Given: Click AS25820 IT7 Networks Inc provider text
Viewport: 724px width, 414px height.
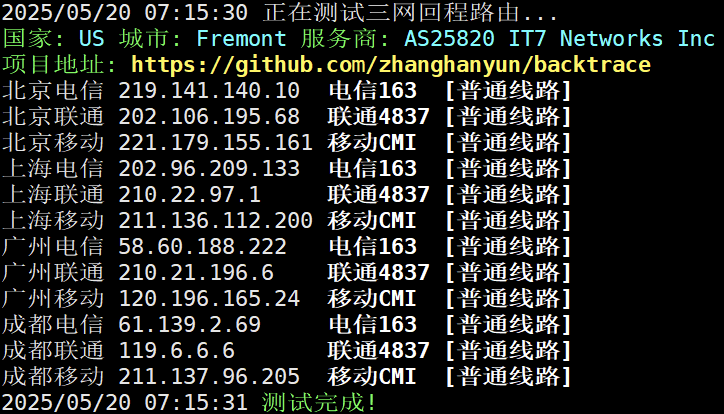Looking at the screenshot, I should (560, 38).
